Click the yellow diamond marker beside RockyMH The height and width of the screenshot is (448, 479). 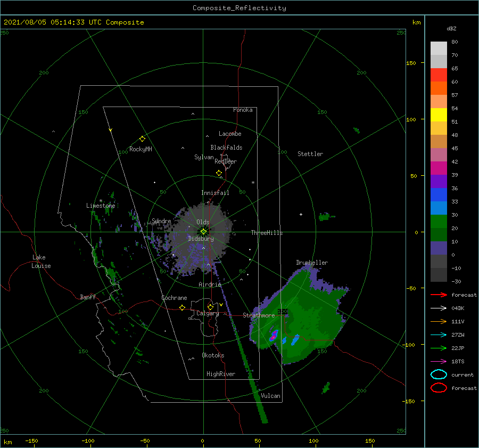point(142,139)
